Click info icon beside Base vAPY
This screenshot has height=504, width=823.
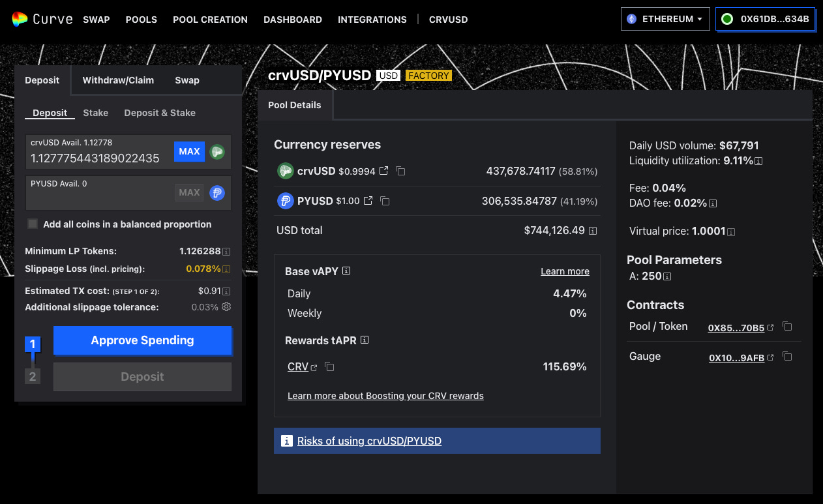coord(346,271)
